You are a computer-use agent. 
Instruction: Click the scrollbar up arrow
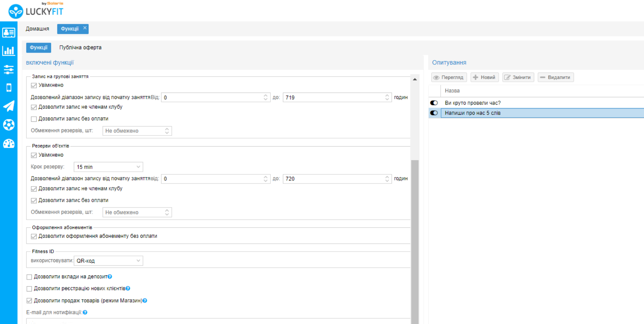pyautogui.click(x=415, y=79)
